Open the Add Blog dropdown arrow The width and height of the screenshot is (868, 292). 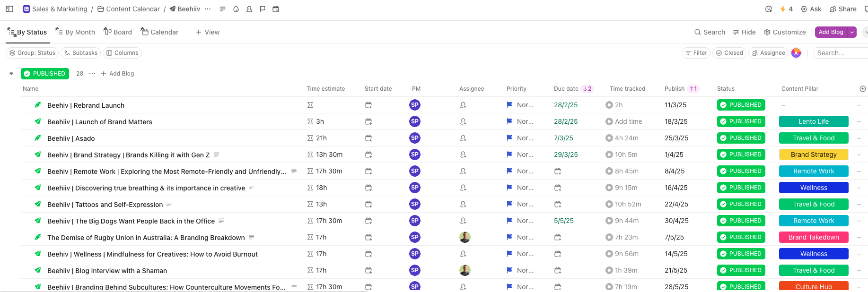click(x=852, y=32)
